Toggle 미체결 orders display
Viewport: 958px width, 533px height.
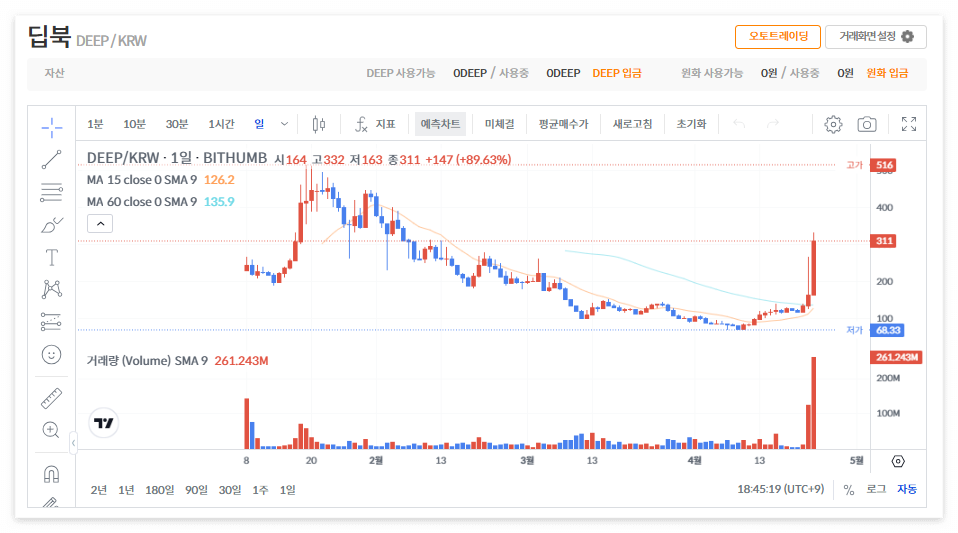point(500,124)
